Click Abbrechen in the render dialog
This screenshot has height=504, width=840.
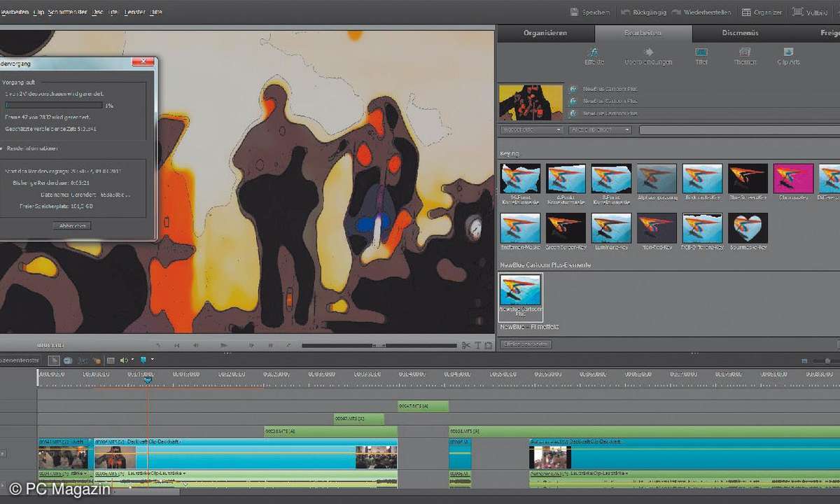pyautogui.click(x=71, y=226)
